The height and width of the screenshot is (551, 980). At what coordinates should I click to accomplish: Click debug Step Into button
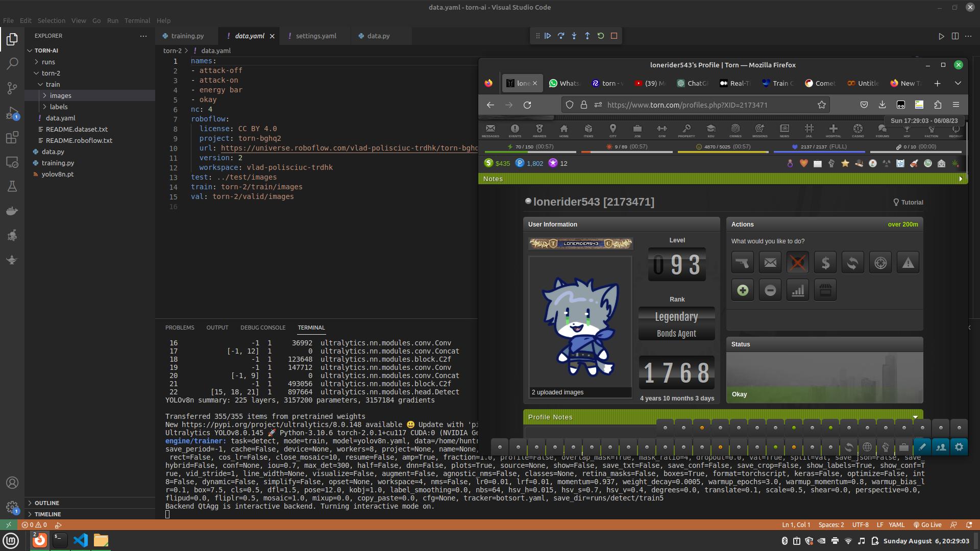[574, 36]
